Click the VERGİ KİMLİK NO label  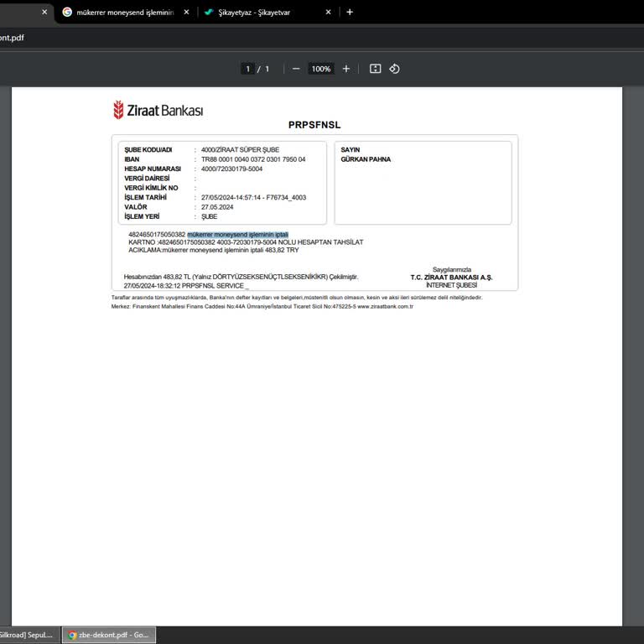[x=151, y=188]
